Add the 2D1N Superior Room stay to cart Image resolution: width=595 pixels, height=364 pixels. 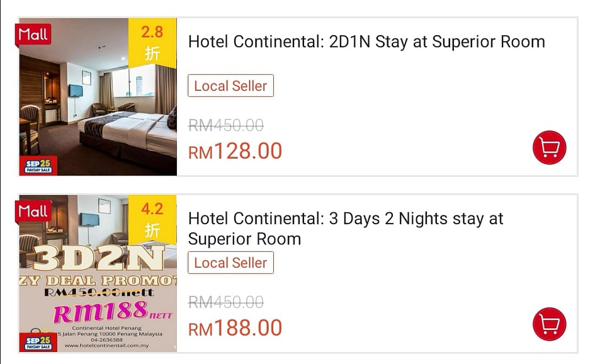pos(549,147)
